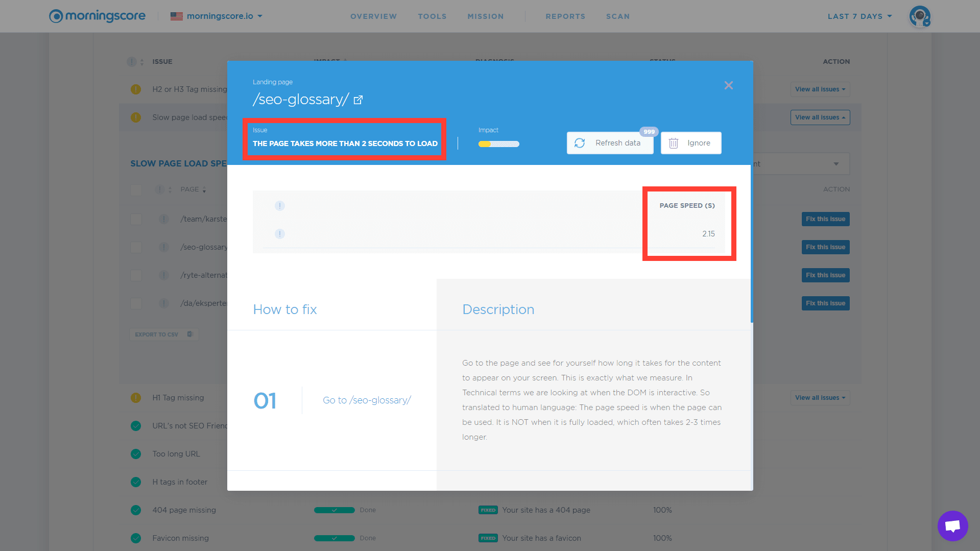Click the info icon in the 2.15 row

[x=280, y=234]
